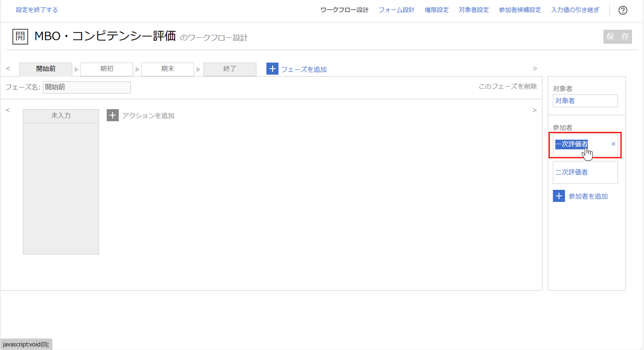The height and width of the screenshot is (350, 644).
Task: Click the blue plus icon for フェーズを追加
Action: pos(272,69)
